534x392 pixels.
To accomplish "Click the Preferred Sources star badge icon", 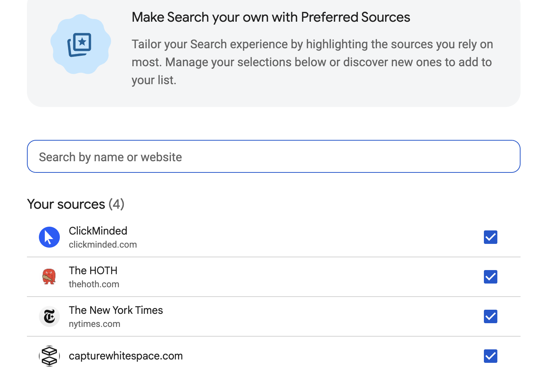I will tap(81, 44).
